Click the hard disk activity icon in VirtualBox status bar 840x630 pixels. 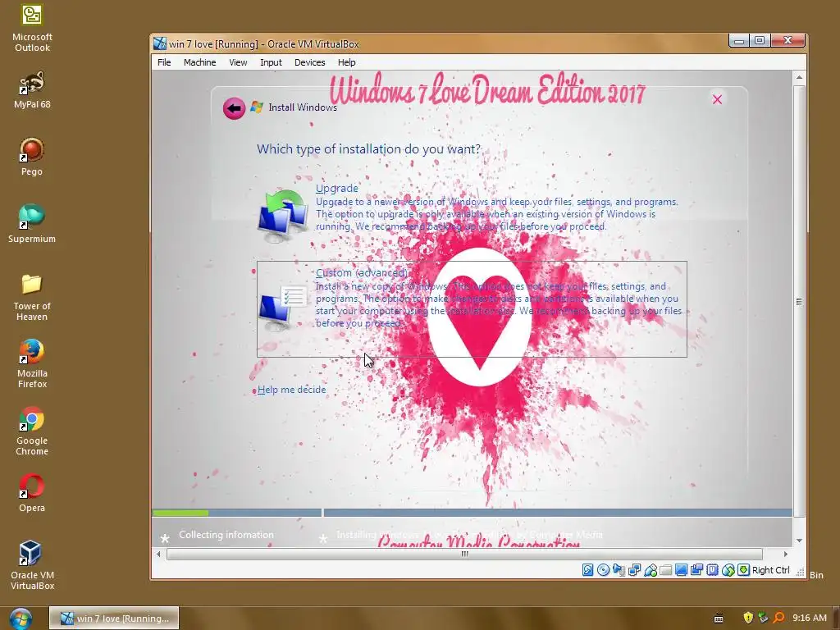click(x=587, y=570)
